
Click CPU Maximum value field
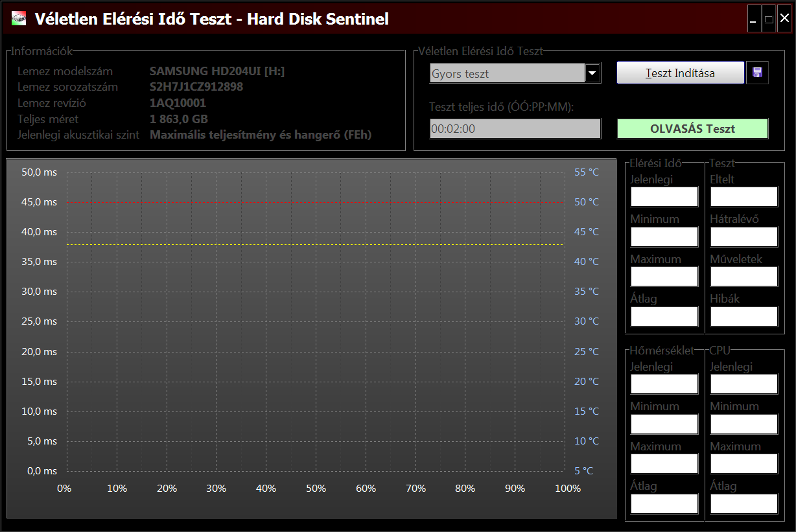coord(744,464)
